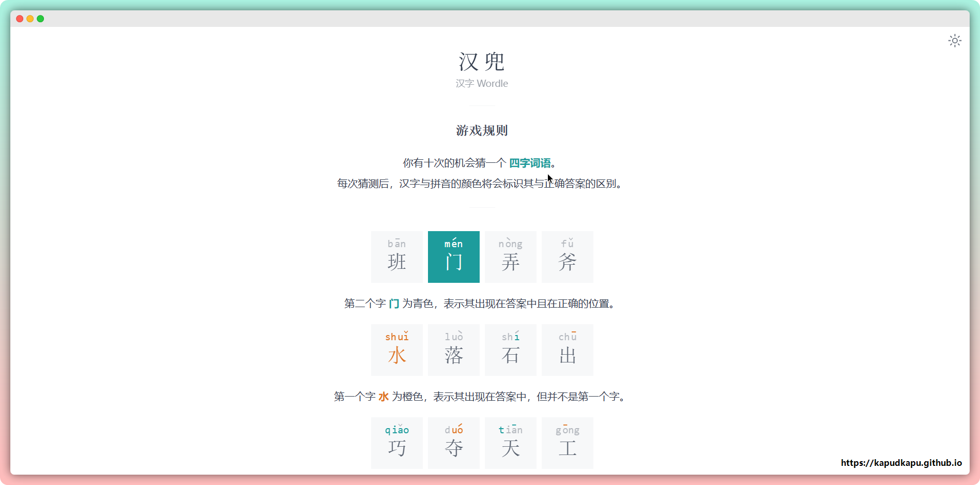Click the orange 水 character tile
Viewport: 980px width, 485px height.
click(x=396, y=350)
